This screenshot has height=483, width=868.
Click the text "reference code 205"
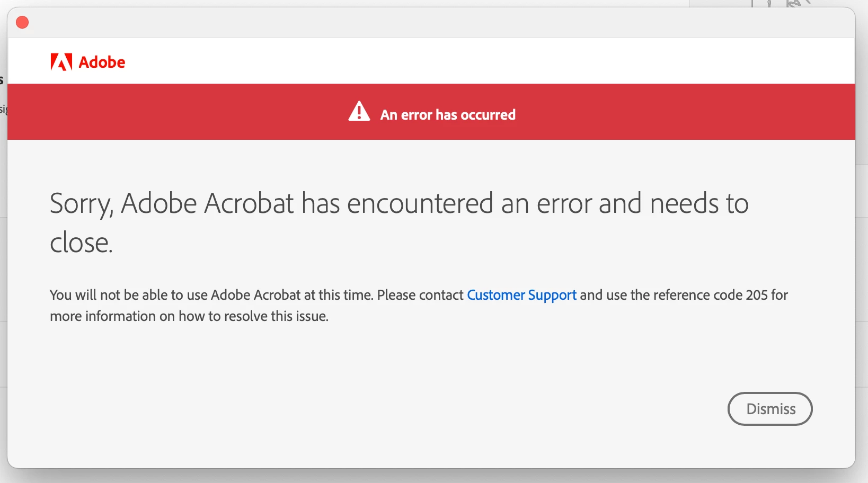(710, 295)
